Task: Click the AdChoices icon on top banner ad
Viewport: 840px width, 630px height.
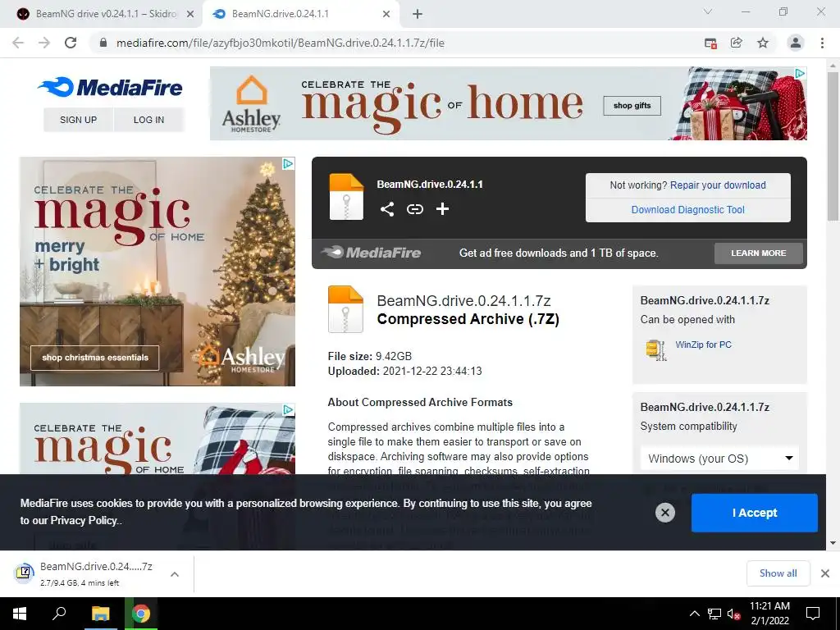Action: point(800,73)
